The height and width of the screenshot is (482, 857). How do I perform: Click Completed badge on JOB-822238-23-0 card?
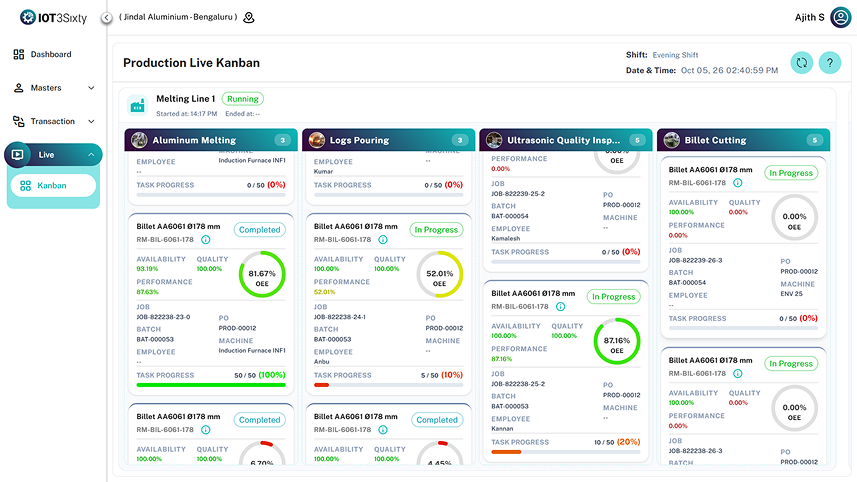(260, 230)
